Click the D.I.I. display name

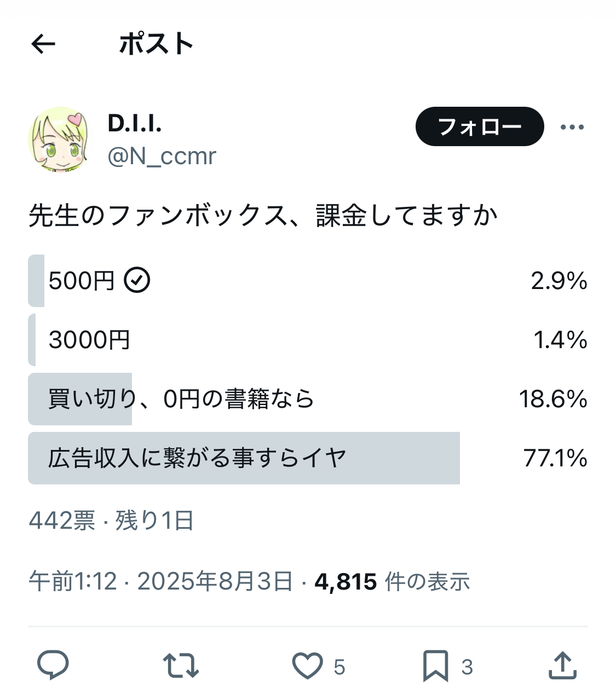[x=135, y=124]
